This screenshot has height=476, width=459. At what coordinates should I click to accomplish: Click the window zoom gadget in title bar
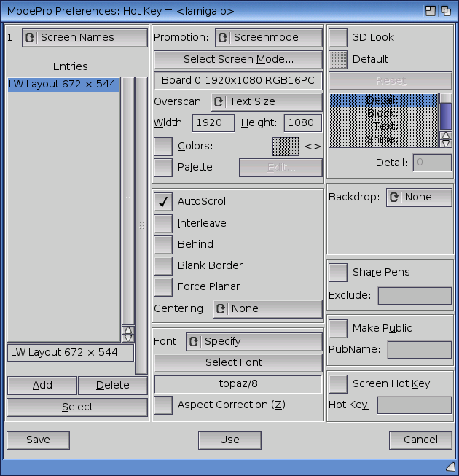pos(430,11)
